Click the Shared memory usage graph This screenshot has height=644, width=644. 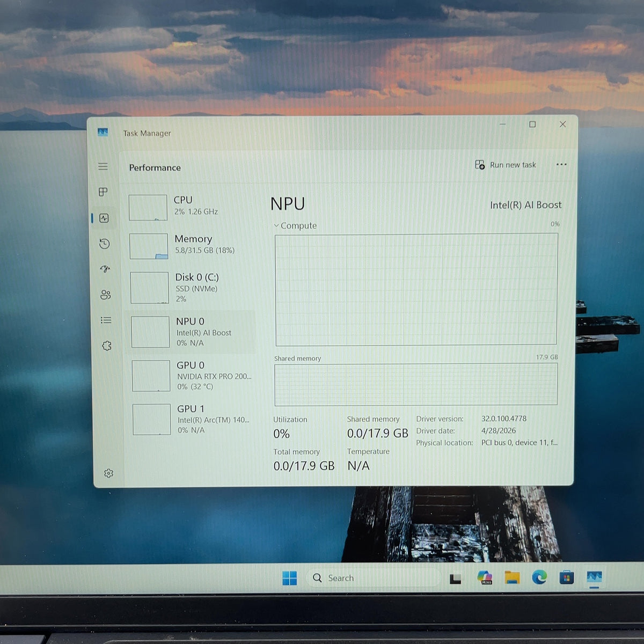pos(416,384)
